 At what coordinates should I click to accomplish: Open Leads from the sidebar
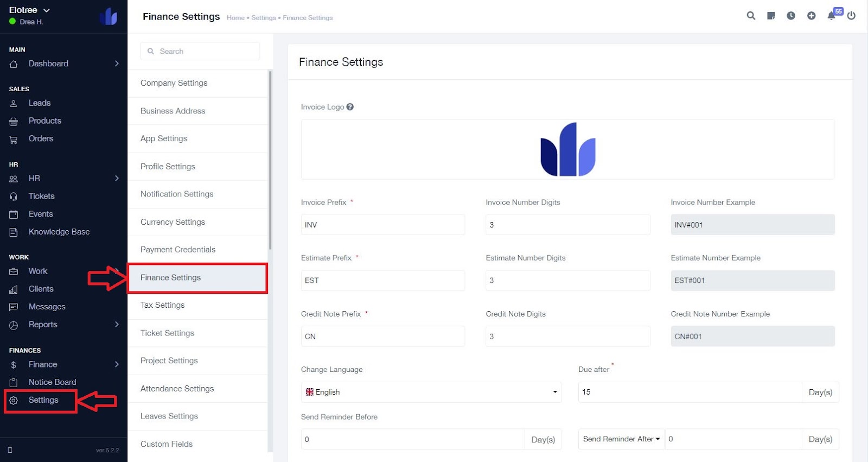click(39, 103)
